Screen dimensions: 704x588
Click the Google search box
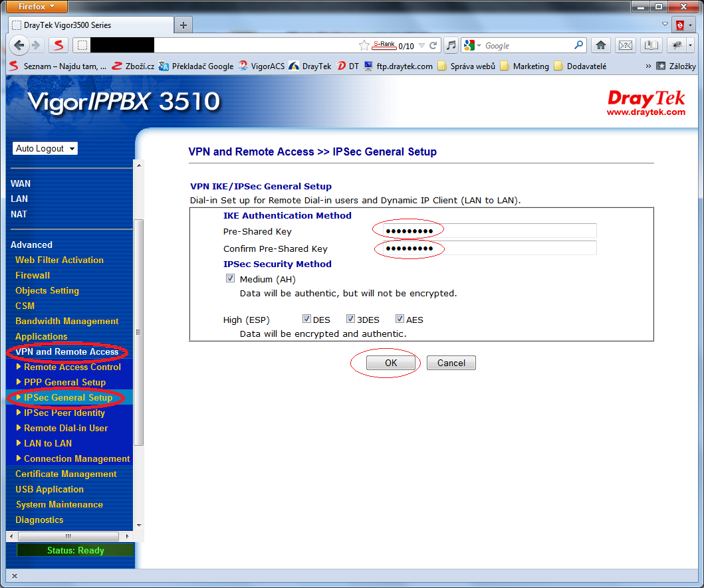[528, 45]
